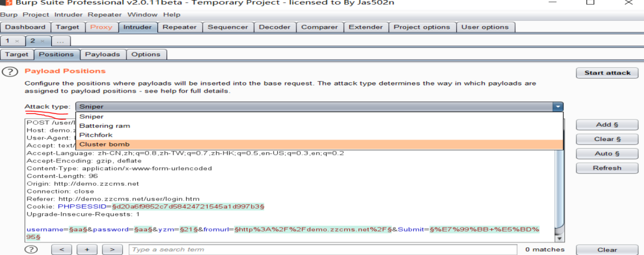Click the Content-Length: 96 header line
644x255 pixels.
tap(62, 176)
